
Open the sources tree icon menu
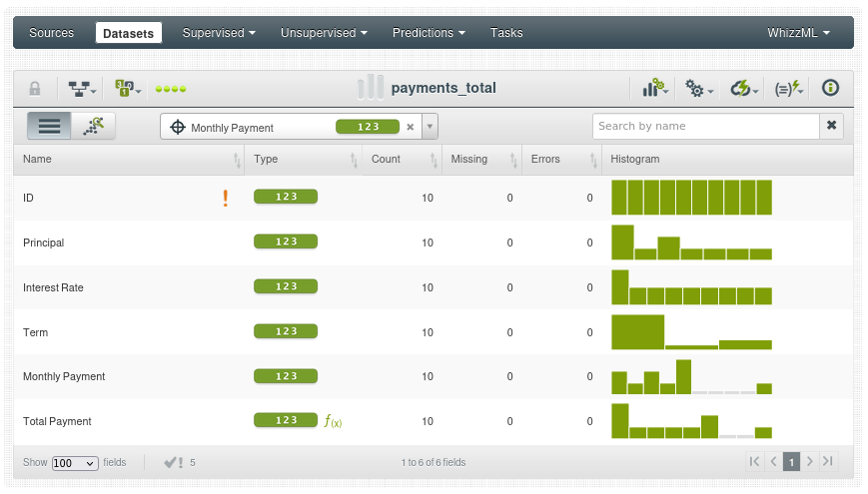click(82, 89)
